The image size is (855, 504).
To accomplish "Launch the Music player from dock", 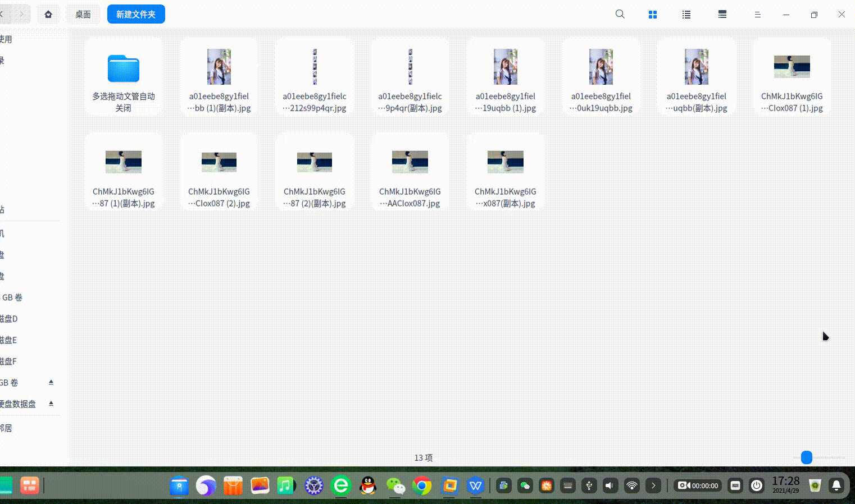I will coord(286,485).
